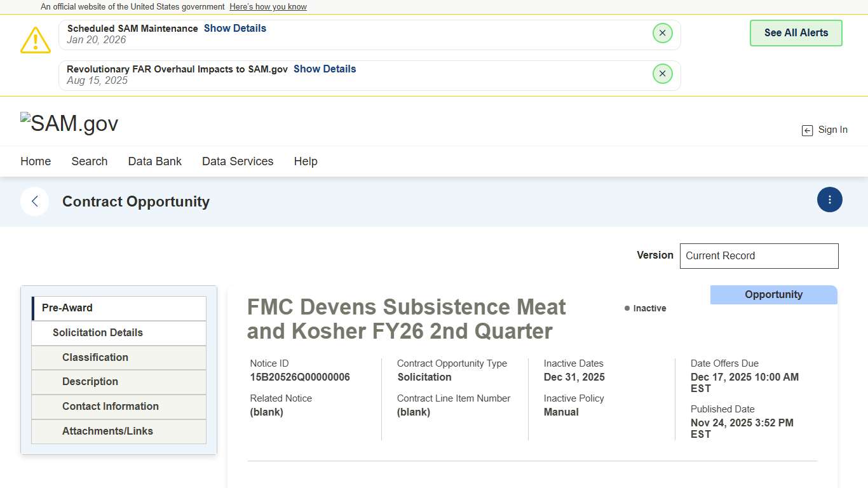Open the Help menu item

306,161
